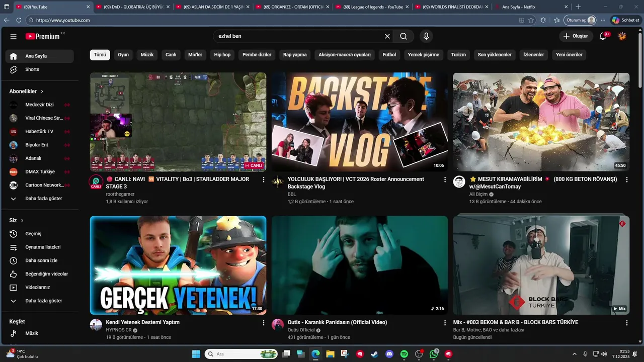Open more options for Backstage Vlog video
Image resolution: width=644 pixels, height=362 pixels.
coord(445,179)
